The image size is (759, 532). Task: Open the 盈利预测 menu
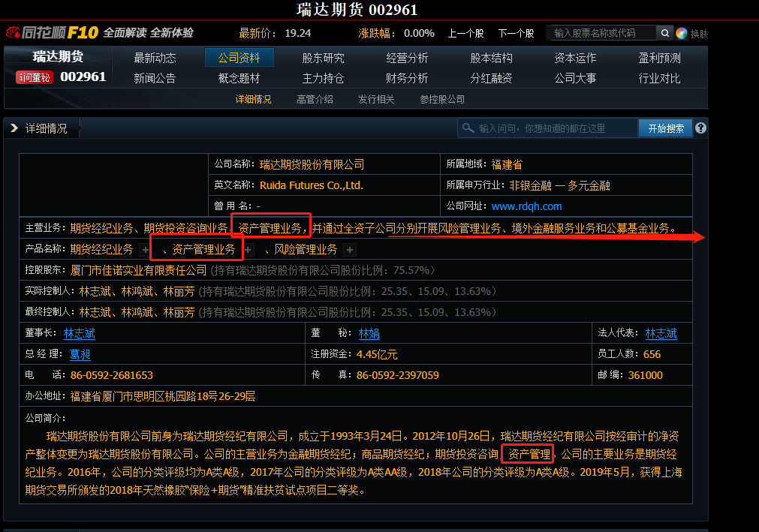tap(659, 58)
